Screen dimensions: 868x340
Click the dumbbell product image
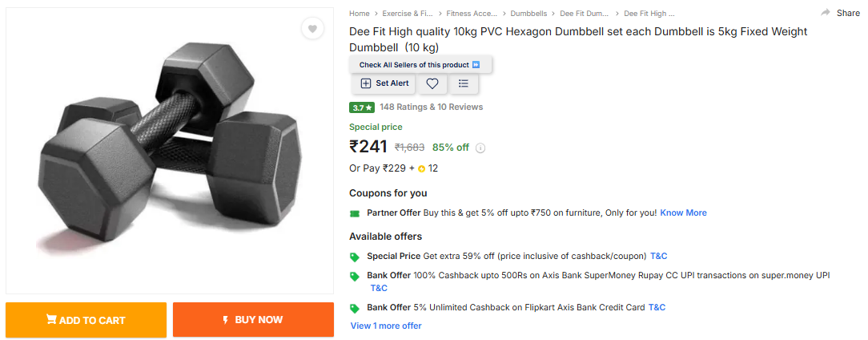(x=170, y=152)
